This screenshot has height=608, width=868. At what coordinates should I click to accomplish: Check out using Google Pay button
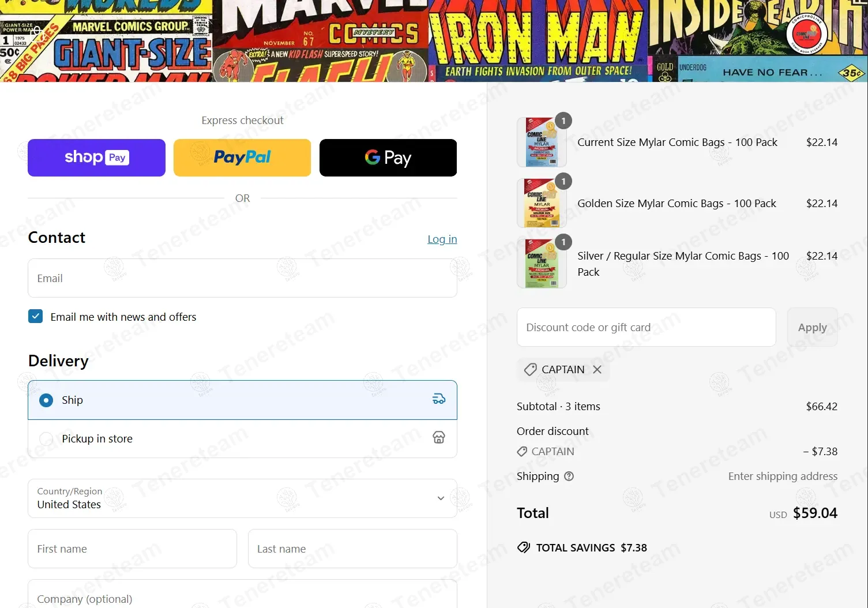[x=388, y=157]
